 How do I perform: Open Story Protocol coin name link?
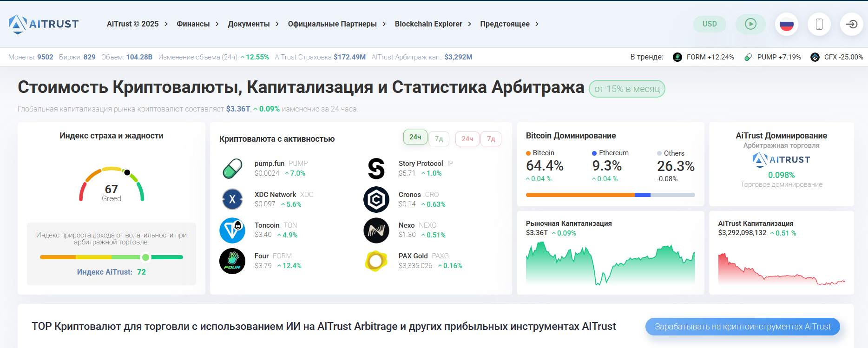click(x=421, y=164)
